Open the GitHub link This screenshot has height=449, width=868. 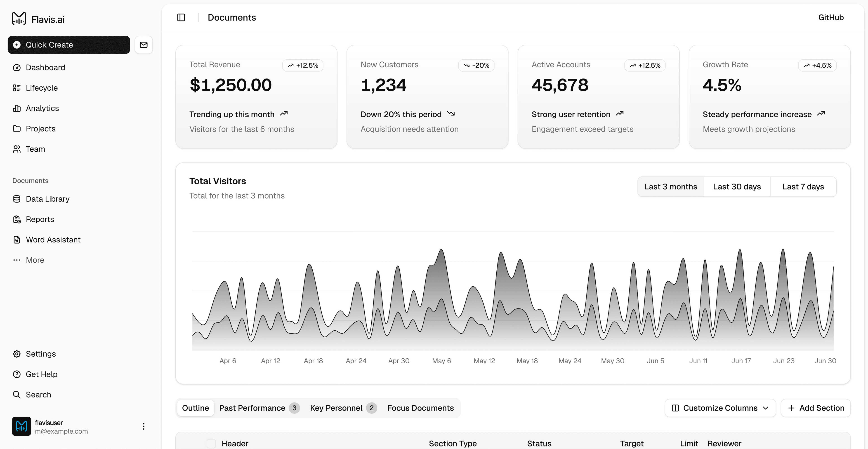831,17
